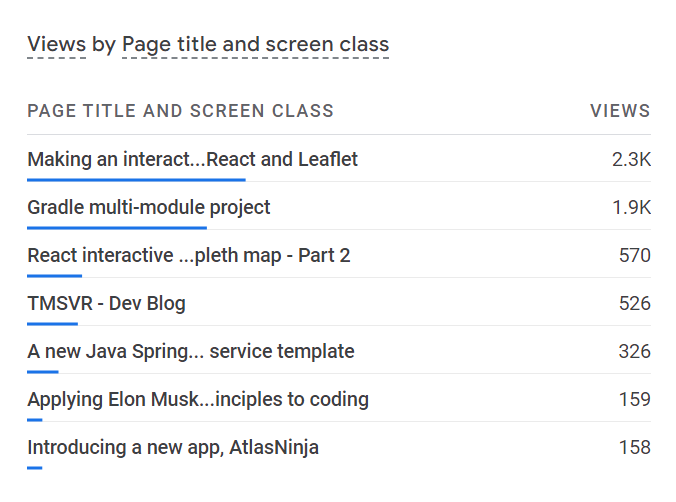Click the 2.3K views value
The image size is (676, 502).
pos(631,159)
